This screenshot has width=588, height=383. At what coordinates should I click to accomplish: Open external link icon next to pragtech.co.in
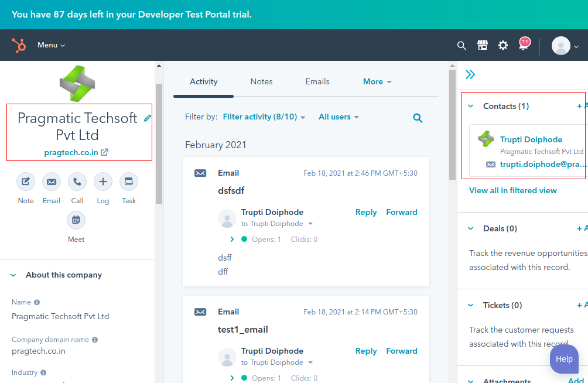coord(105,152)
